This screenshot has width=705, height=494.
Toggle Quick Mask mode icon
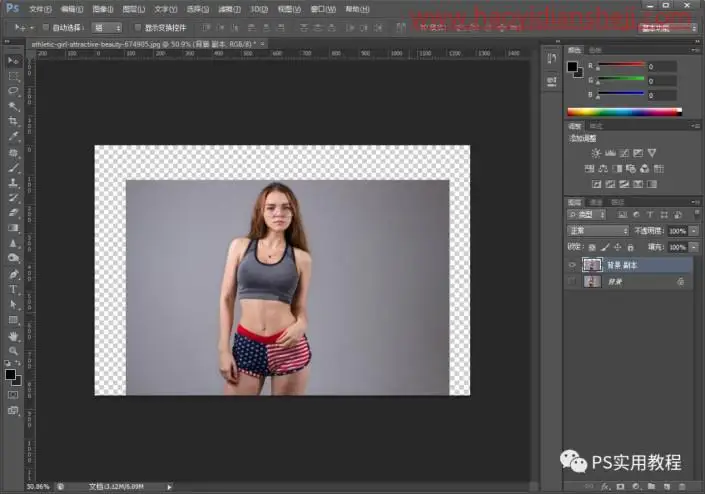click(x=13, y=395)
